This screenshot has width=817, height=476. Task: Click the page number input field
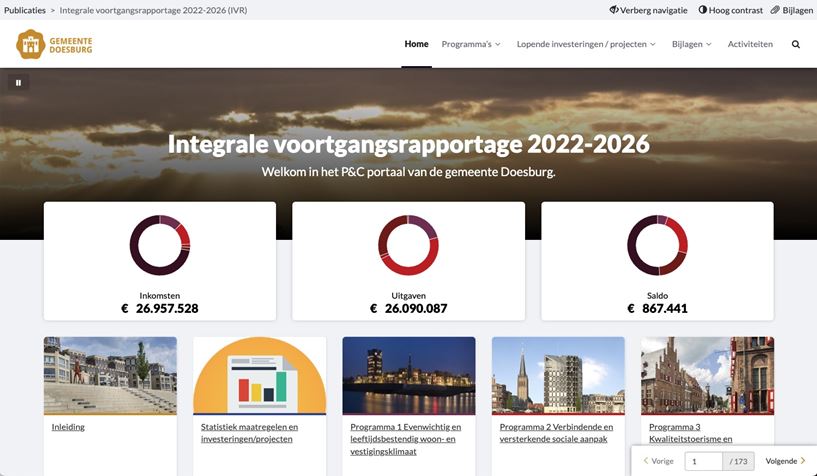[703, 461]
